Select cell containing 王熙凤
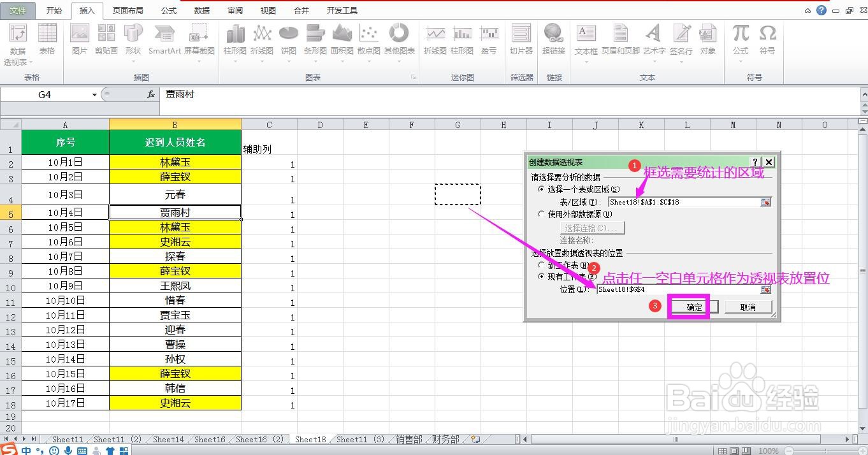 click(x=175, y=285)
